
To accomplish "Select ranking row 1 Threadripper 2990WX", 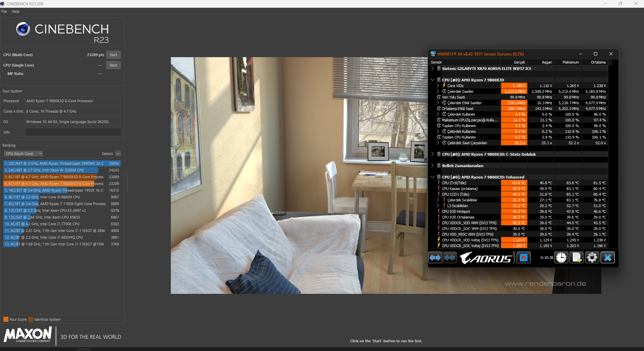I will pos(62,163).
